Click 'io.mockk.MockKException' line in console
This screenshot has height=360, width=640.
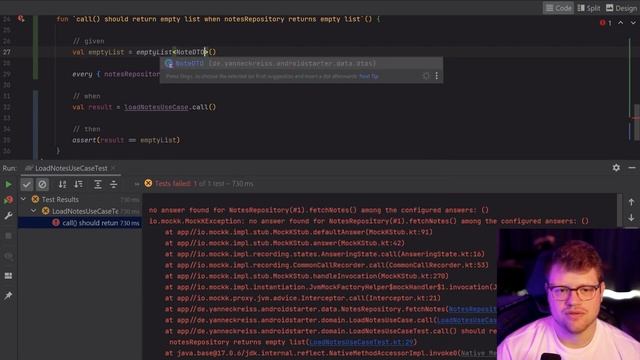[369, 221]
